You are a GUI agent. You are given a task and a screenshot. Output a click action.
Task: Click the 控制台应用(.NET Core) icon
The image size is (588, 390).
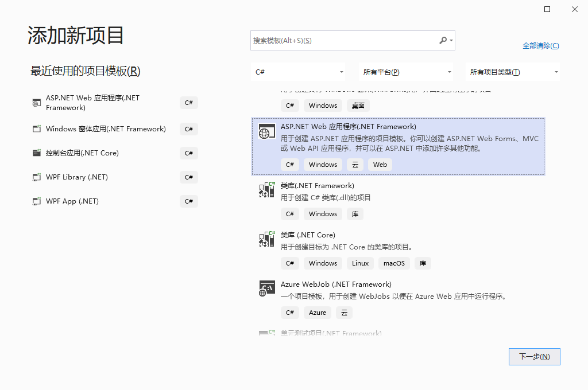click(x=36, y=153)
